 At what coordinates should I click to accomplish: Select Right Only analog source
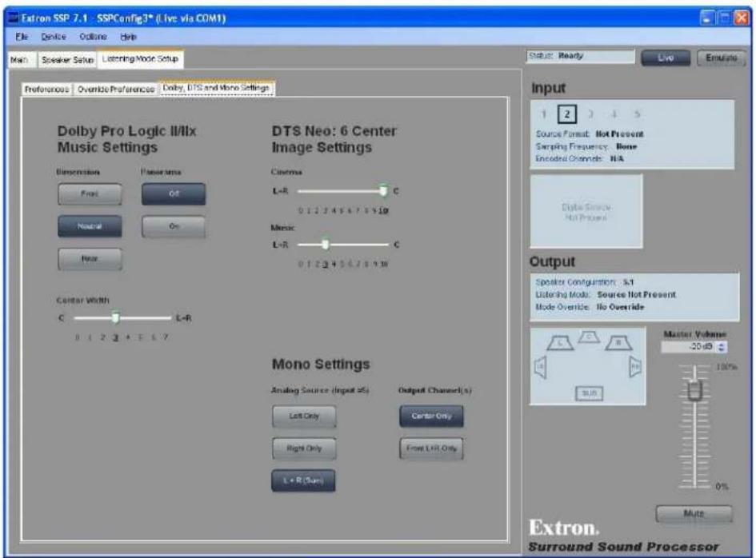pos(304,448)
